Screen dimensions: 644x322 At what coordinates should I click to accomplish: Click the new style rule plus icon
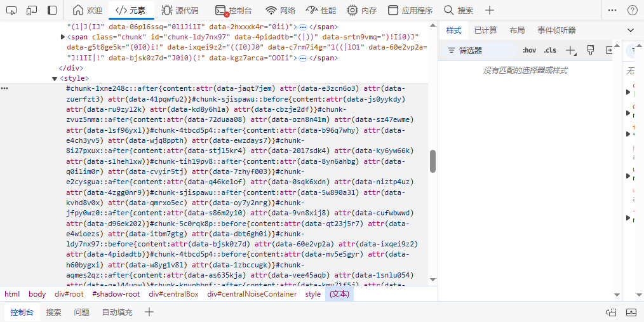[570, 50]
